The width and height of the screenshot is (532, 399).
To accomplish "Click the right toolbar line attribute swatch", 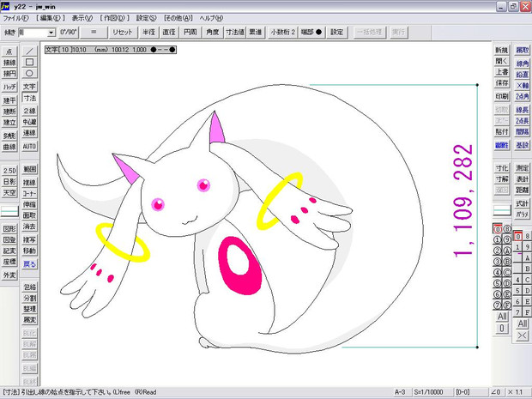I will pos(502,210).
